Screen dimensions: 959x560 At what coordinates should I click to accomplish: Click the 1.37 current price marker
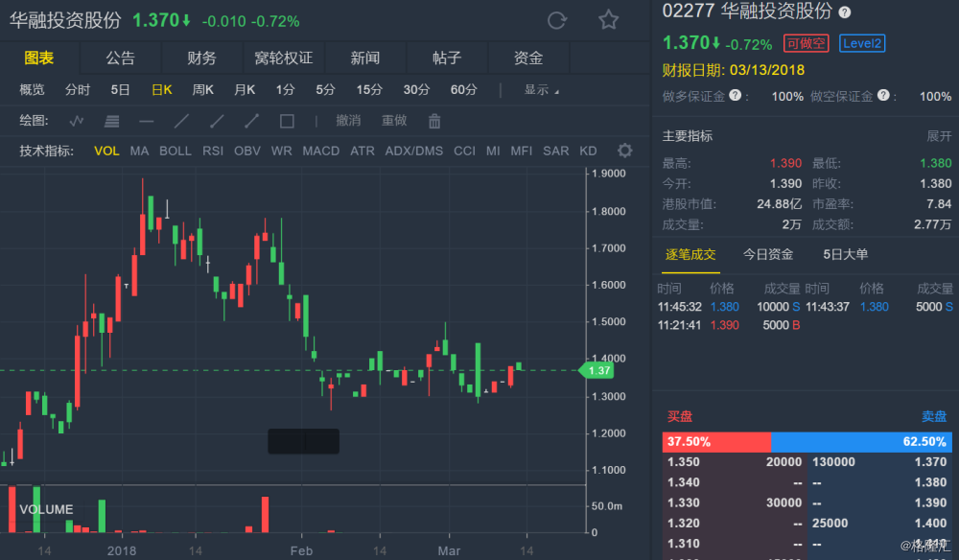click(x=596, y=370)
